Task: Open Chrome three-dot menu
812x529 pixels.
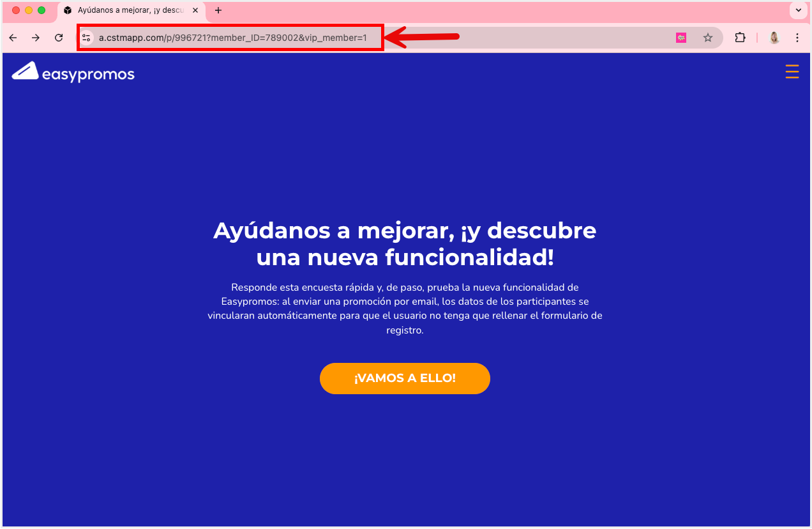Action: (797, 38)
